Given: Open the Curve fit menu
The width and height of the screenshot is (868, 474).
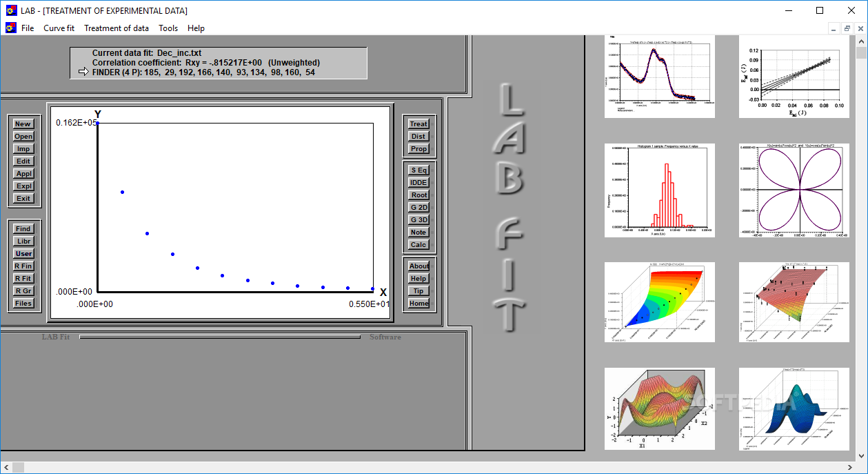Looking at the screenshot, I should 59,28.
